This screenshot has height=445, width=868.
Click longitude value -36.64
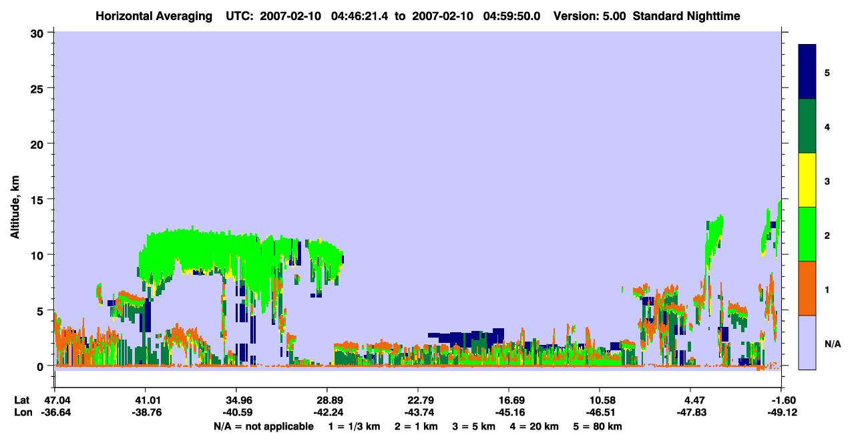pos(55,412)
